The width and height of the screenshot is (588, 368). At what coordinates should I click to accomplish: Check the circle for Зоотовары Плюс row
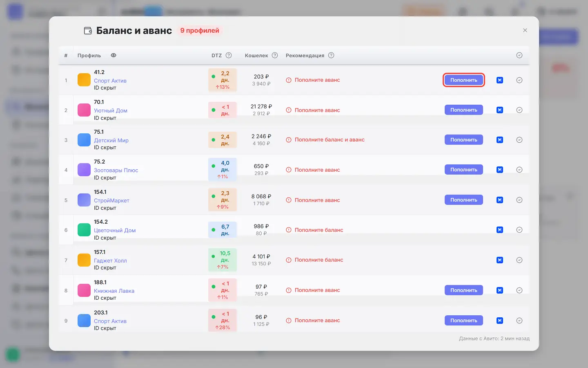tap(519, 170)
